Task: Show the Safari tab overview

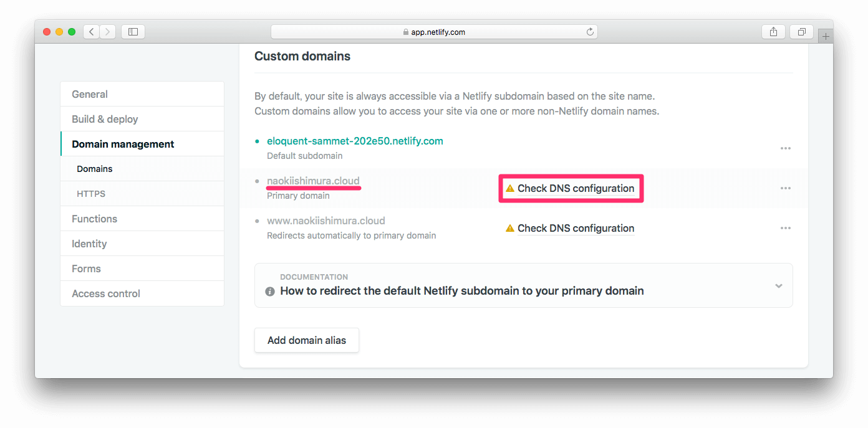Action: 802,32
